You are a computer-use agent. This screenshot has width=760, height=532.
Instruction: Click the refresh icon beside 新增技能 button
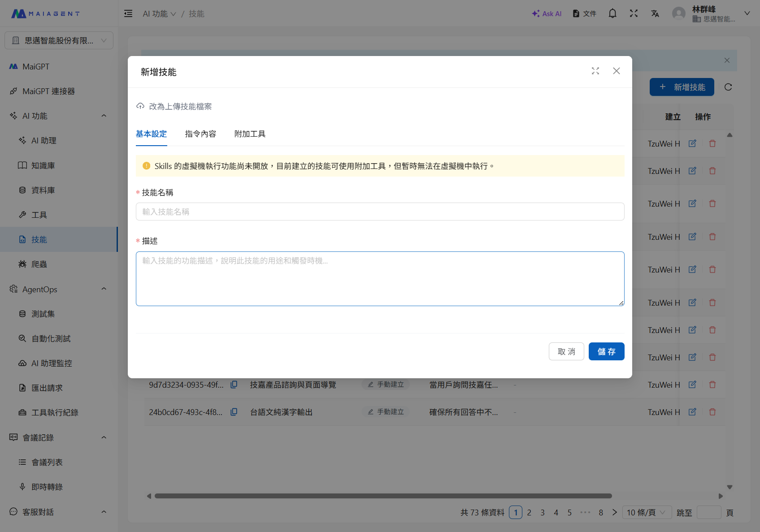pos(728,87)
